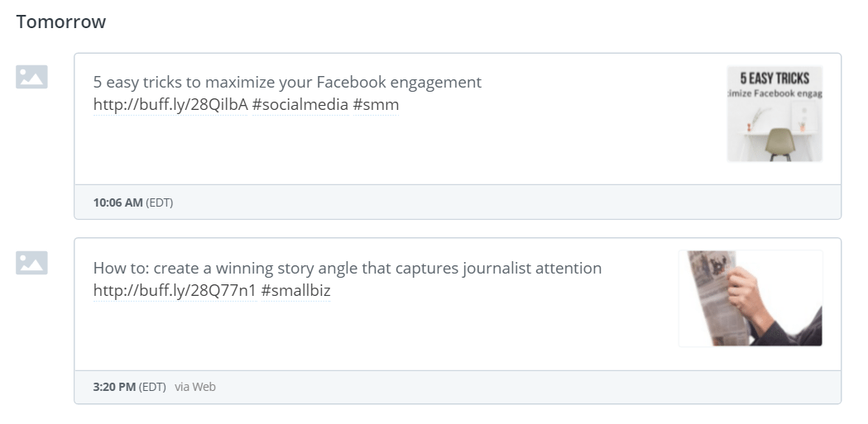Click the Tomorrow section heading
The height and width of the screenshot is (424, 868).
[61, 22]
